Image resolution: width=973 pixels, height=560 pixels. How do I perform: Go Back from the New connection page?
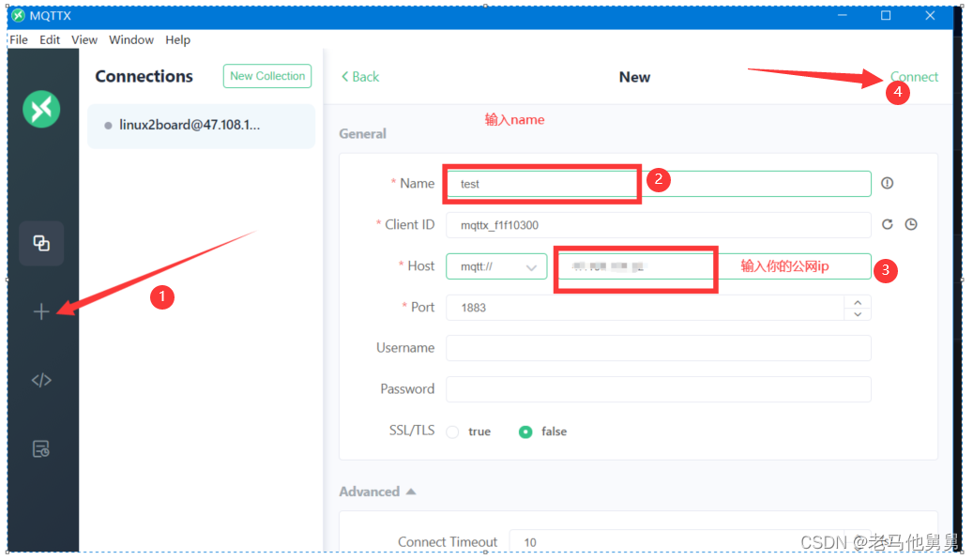point(360,77)
